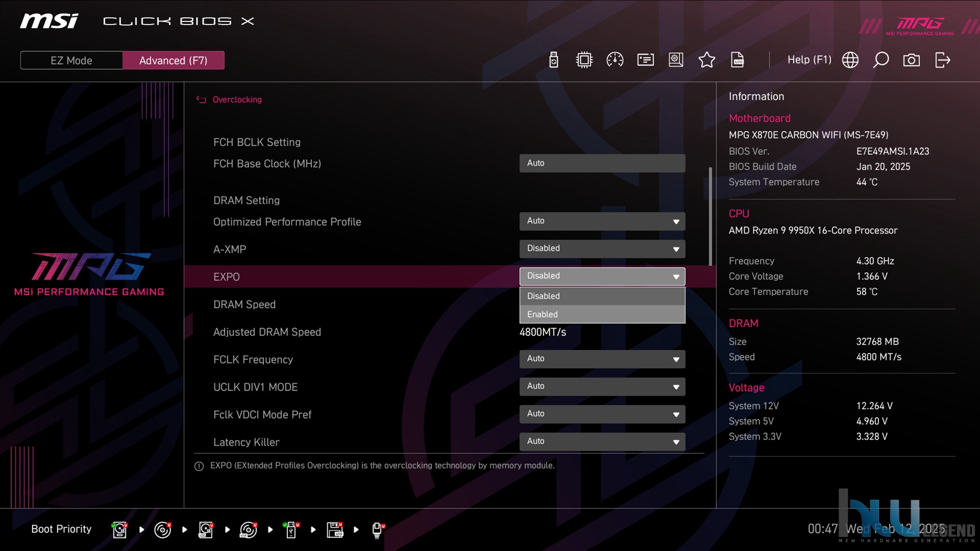Choose Enabled in the EXPO list
Viewport: 980px width, 551px height.
(602, 314)
